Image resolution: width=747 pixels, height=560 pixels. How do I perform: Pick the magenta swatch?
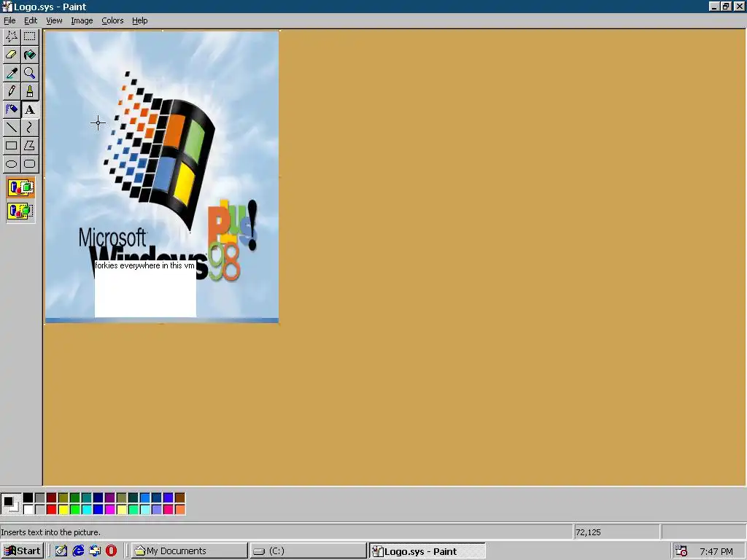coord(110,510)
